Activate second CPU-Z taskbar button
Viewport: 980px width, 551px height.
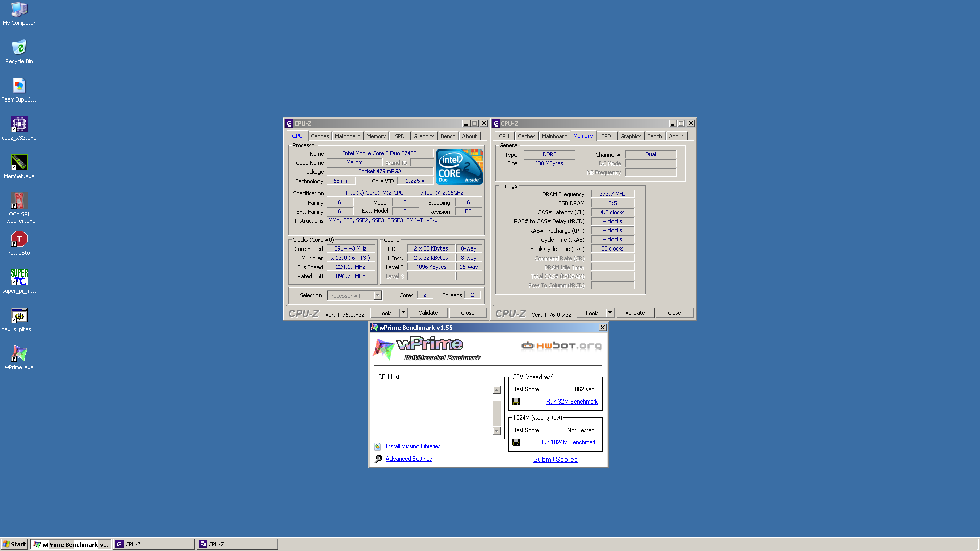(x=237, y=544)
